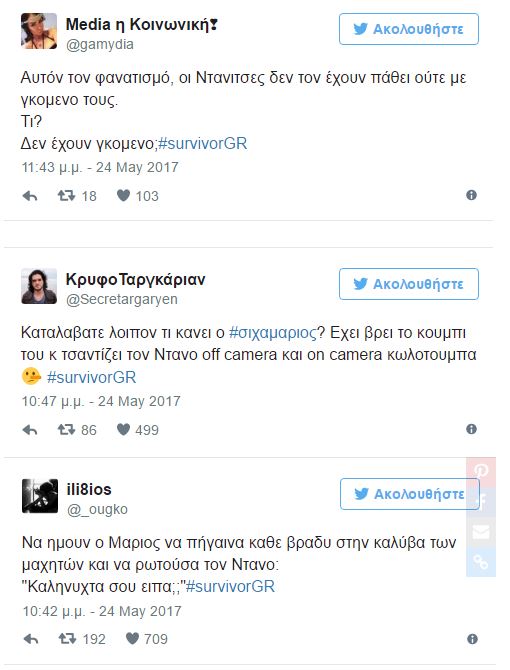Retweet the @gamydia tweet with 18 retweets
The width and height of the screenshot is (510, 670).
(67, 196)
